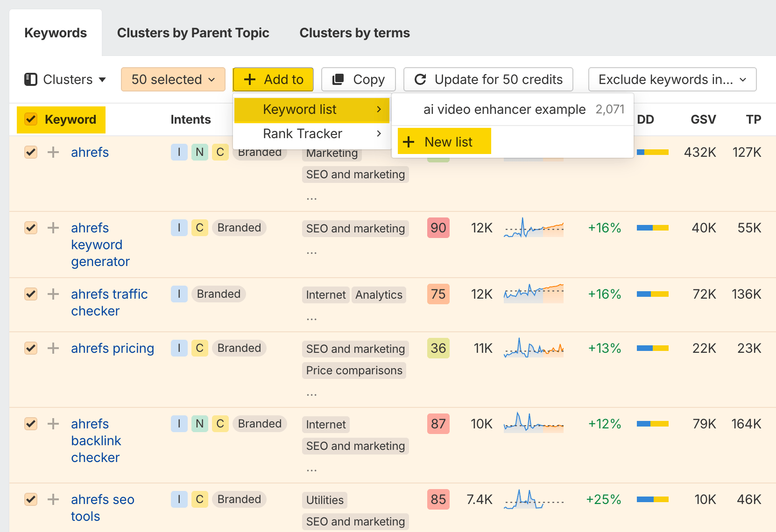Create a New list
The width and height of the screenshot is (776, 532).
coord(444,141)
